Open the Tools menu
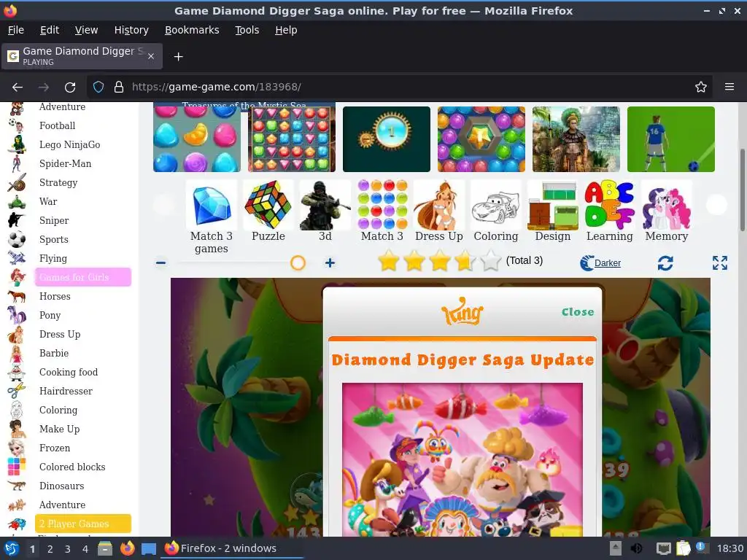Image resolution: width=747 pixels, height=560 pixels. click(x=247, y=30)
